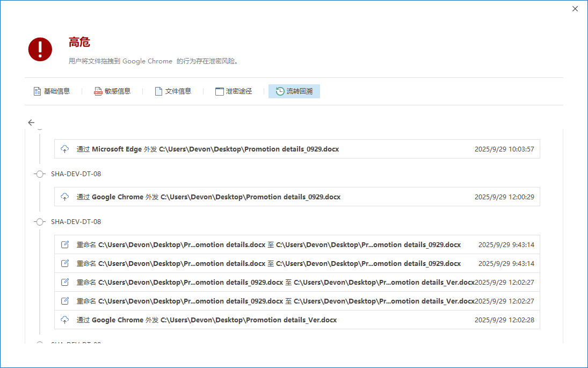Click timestamp 2025/9/29 12:00:29
This screenshot has width=588, height=368.
(x=504, y=197)
